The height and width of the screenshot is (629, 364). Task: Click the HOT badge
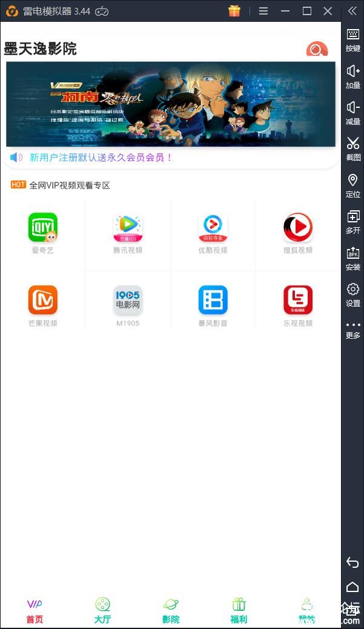(18, 185)
